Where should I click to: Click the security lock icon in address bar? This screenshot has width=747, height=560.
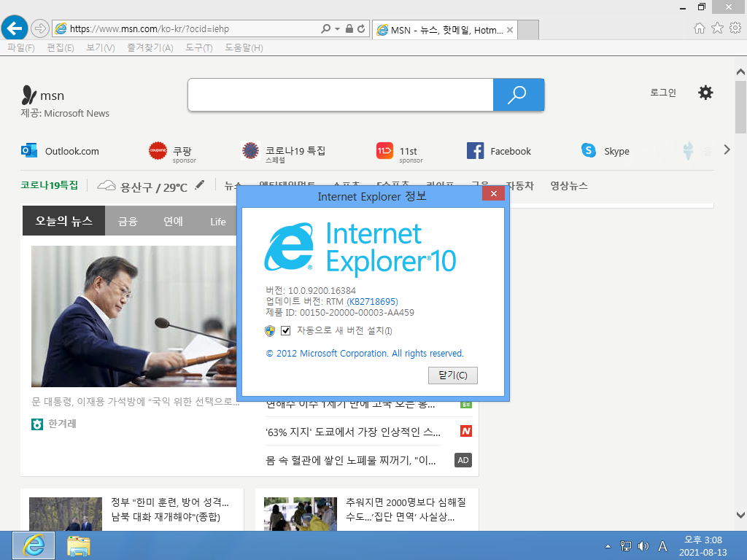point(349,28)
